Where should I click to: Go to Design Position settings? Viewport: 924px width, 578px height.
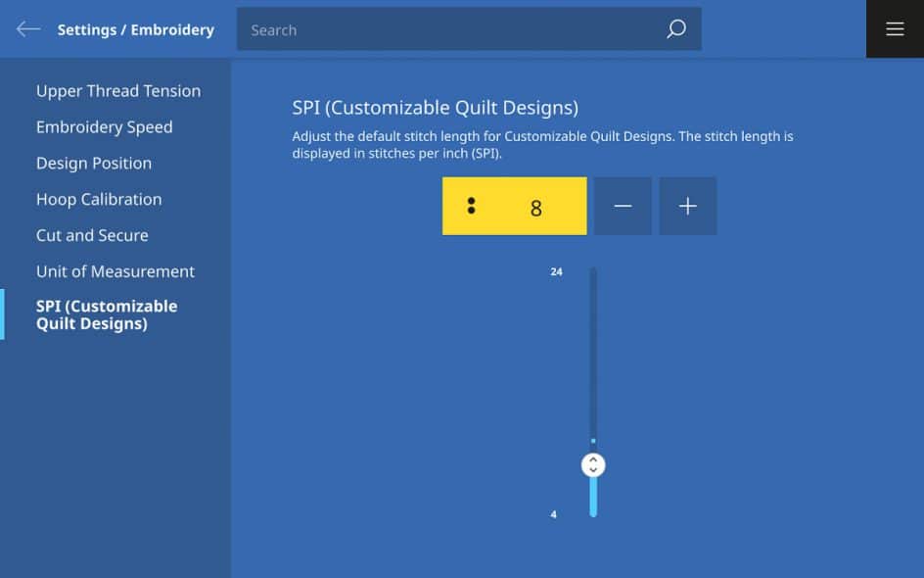(94, 164)
